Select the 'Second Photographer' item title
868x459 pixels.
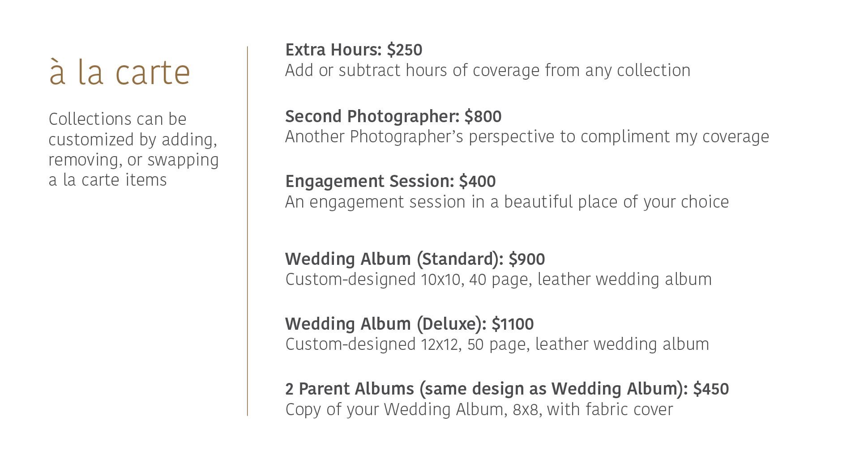(x=372, y=116)
